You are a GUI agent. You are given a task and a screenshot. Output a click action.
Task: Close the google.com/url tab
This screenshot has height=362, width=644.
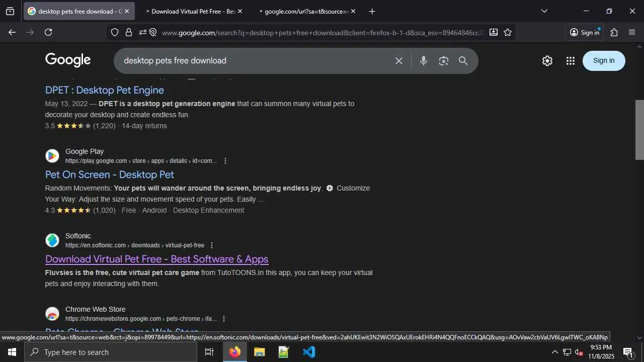(x=353, y=11)
